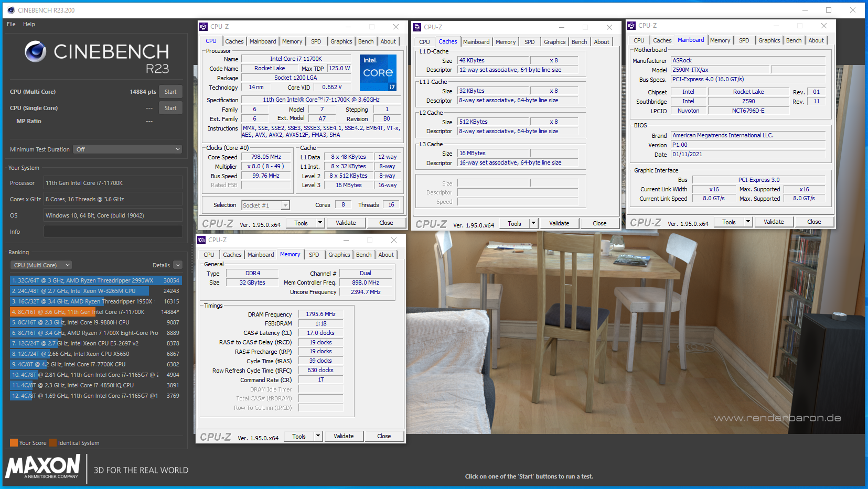The width and height of the screenshot is (868, 489).
Task: Open Graphics tab in the CPU-Z Caches window
Action: (x=554, y=42)
